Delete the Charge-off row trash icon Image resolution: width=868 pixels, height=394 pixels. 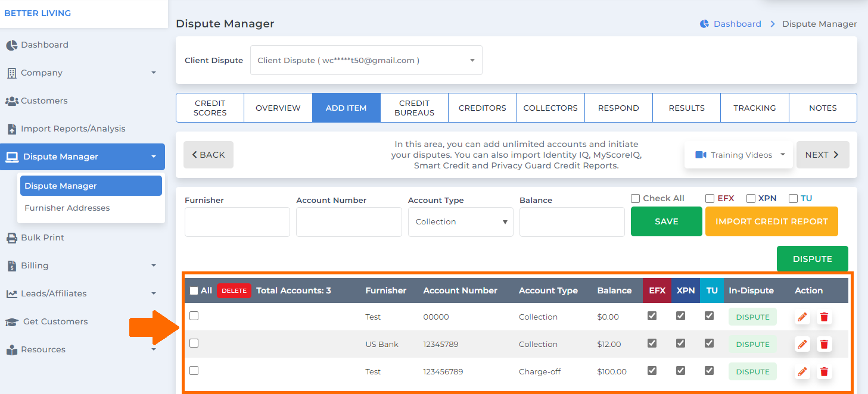pos(824,372)
